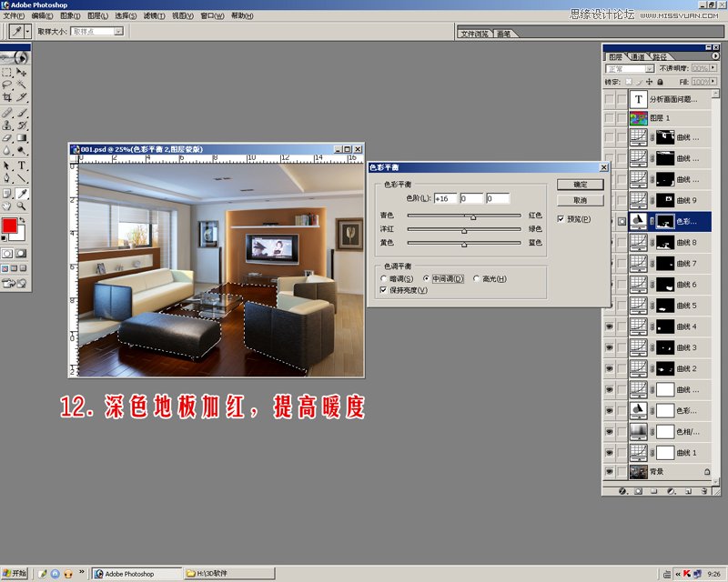The width and height of the screenshot is (728, 582).
Task: Select the Eyedropper tool in toolbox
Action: tap(21, 193)
